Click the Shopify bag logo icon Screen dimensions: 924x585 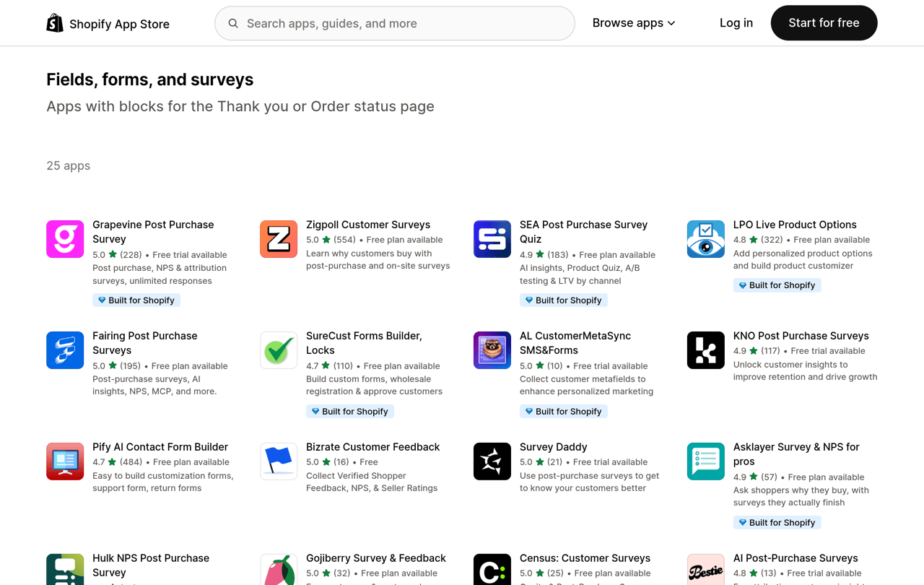click(x=55, y=23)
